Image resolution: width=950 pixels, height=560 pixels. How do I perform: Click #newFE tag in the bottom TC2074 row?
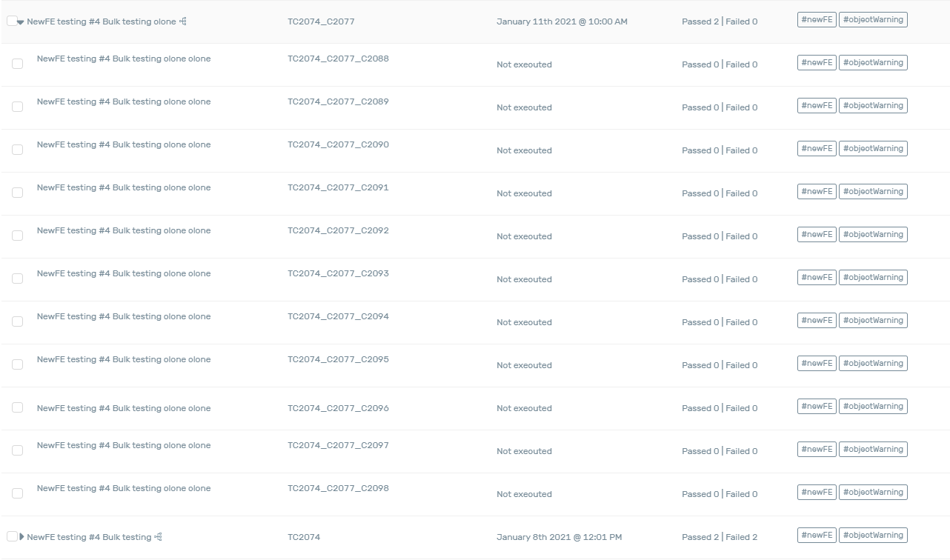pos(817,536)
